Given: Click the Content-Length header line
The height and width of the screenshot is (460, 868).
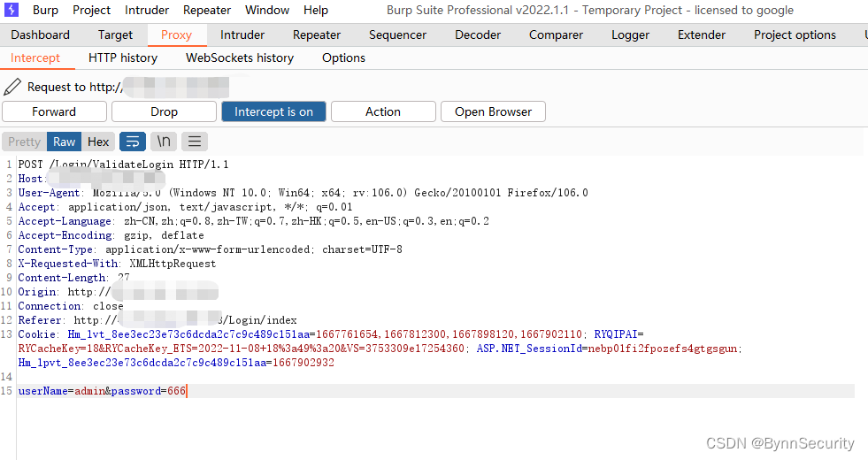Looking at the screenshot, I should click(73, 278).
